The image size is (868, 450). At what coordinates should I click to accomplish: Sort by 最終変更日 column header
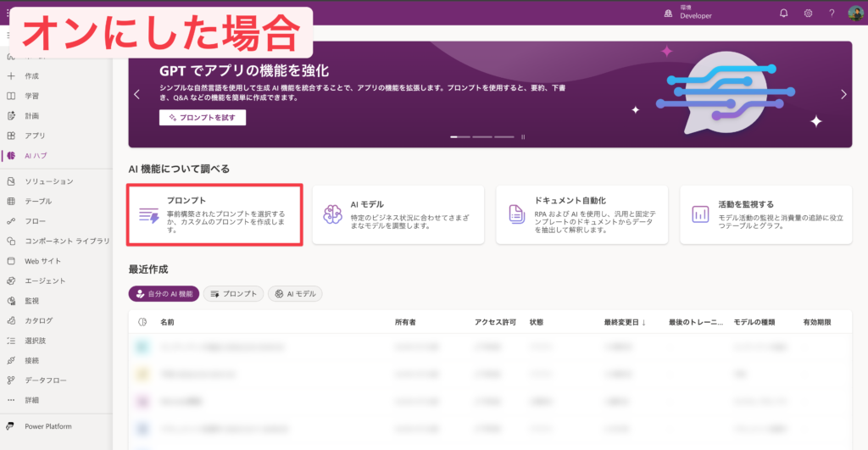click(x=625, y=322)
